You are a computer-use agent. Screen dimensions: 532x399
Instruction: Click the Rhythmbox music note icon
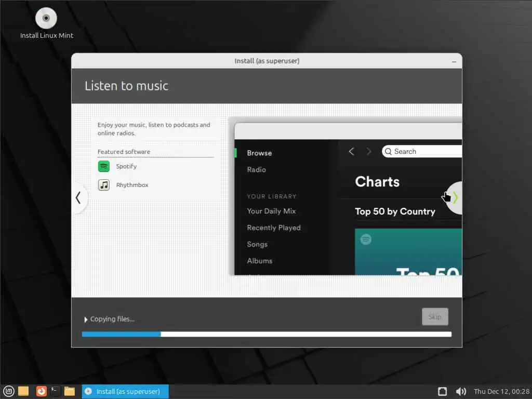104,185
